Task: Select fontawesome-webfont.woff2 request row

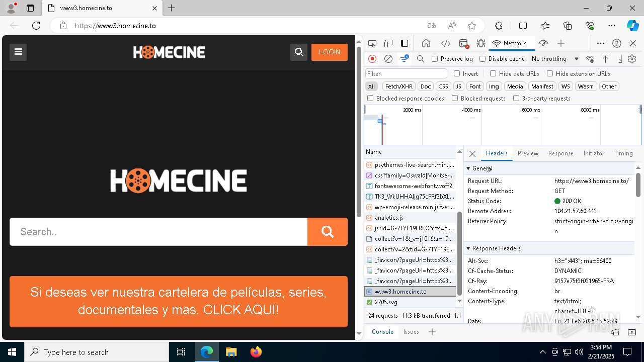Action: (x=410, y=186)
